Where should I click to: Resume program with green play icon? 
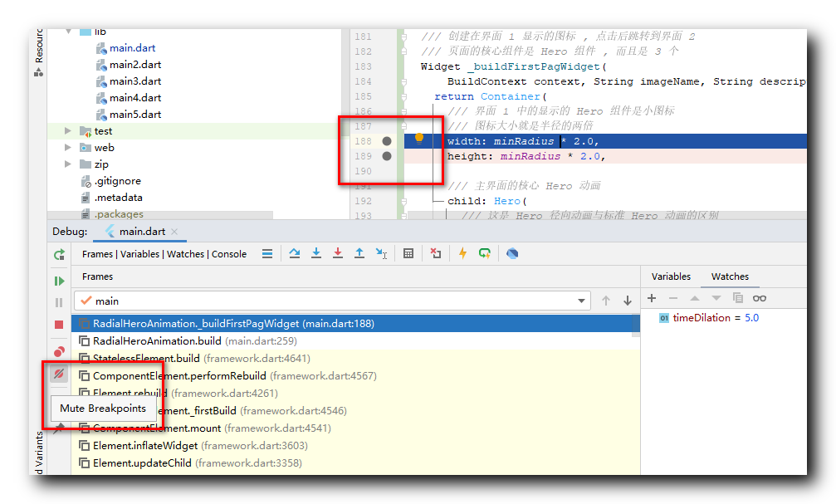[59, 281]
